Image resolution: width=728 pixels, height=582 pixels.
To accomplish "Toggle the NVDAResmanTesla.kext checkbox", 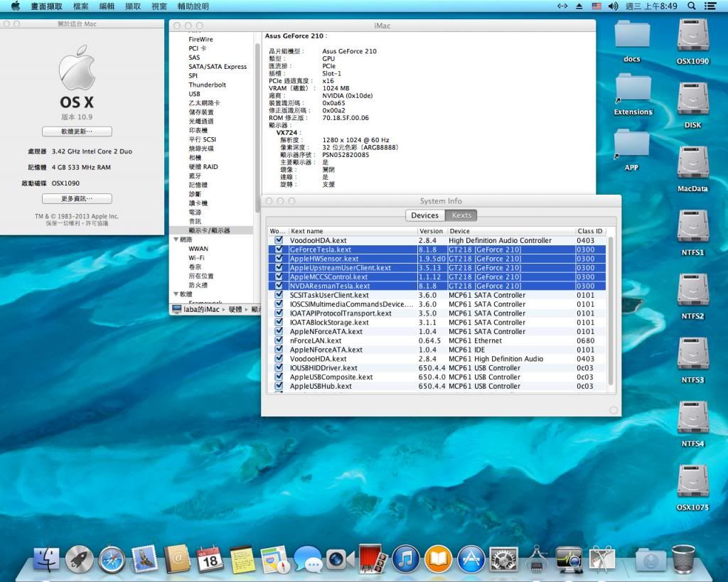I will point(279,286).
